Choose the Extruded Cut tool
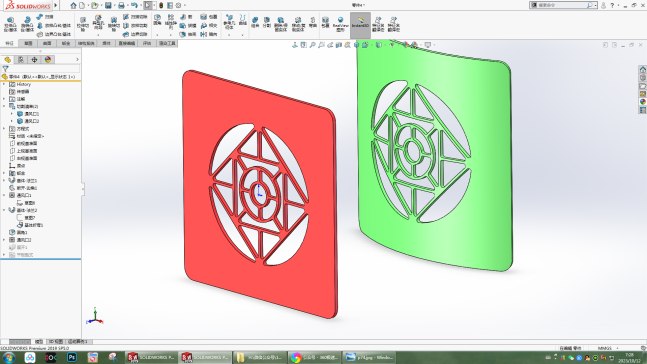The height and width of the screenshot is (364, 647). pyautogui.click(x=83, y=24)
